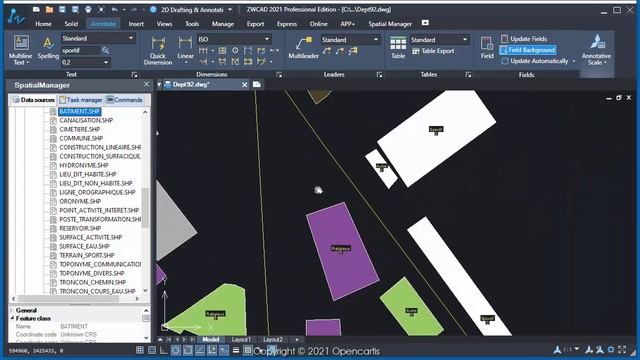Screen dimensions: 640x360
Task: Click the Table Export button
Action: click(433, 51)
